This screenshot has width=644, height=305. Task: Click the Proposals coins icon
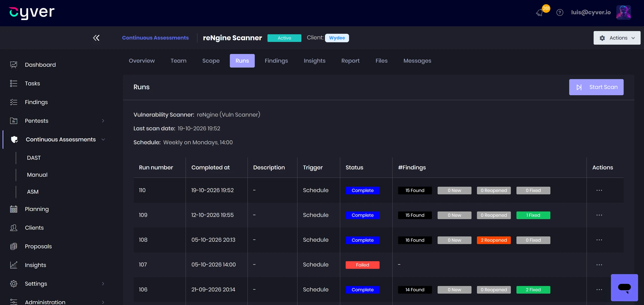14,246
